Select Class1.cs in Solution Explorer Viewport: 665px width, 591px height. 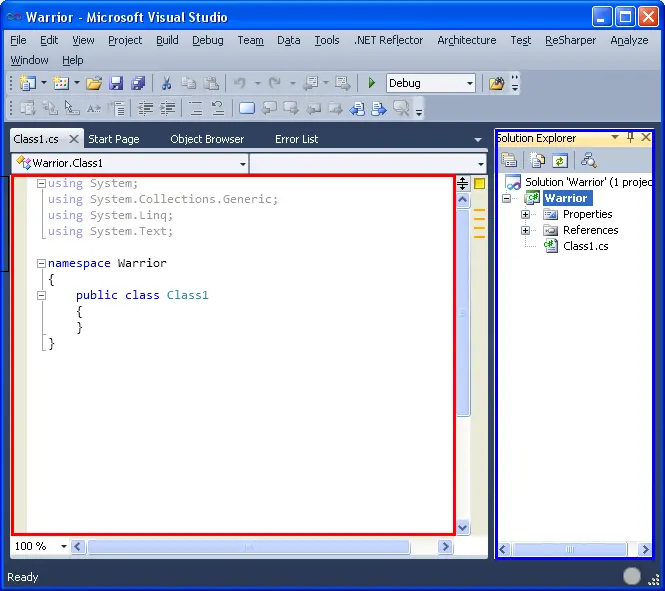coord(585,246)
